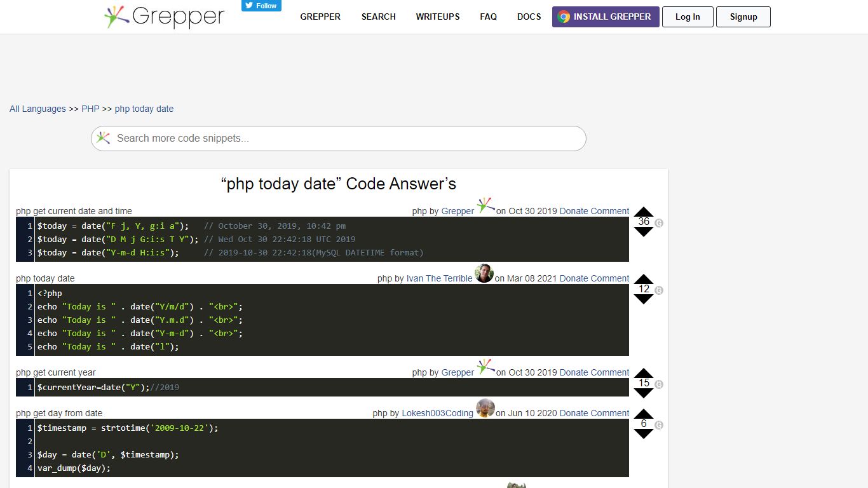Downvote the 'php today date' answer
This screenshot has width=868, height=488.
644,299
